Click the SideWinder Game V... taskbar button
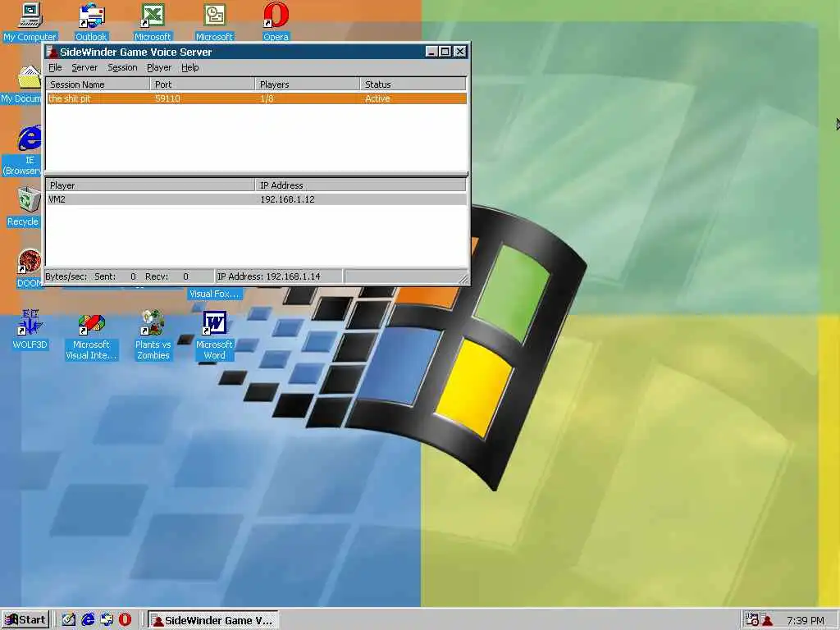Viewport: 840px width, 630px height. coord(212,620)
